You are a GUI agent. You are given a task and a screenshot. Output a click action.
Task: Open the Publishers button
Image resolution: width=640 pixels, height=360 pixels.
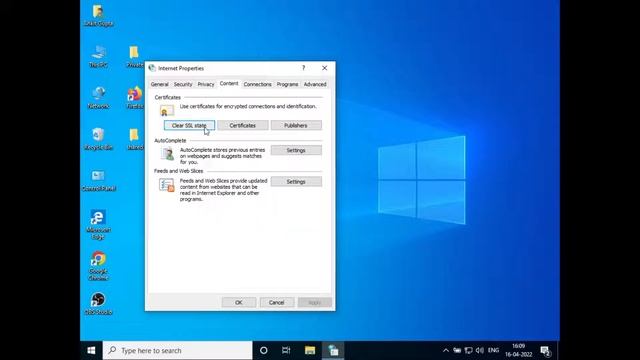(x=296, y=125)
